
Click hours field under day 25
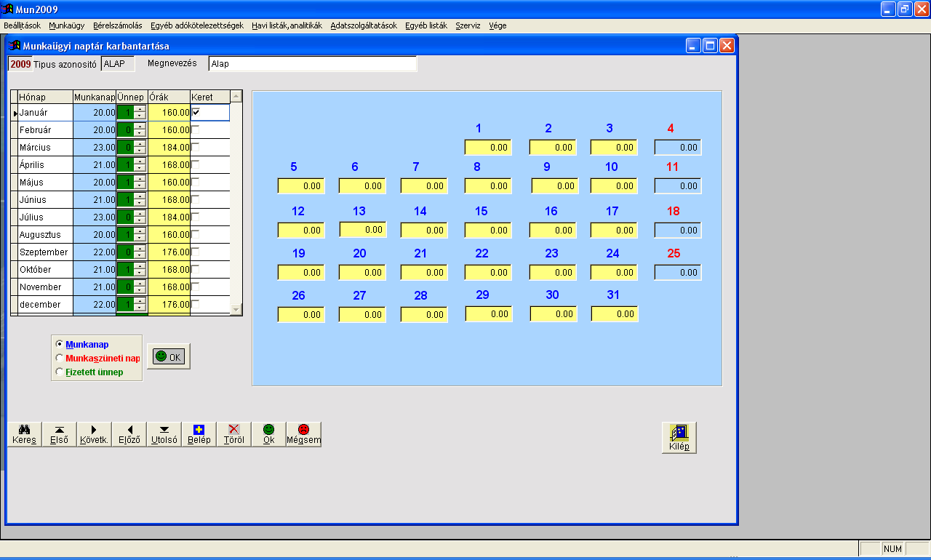(678, 273)
